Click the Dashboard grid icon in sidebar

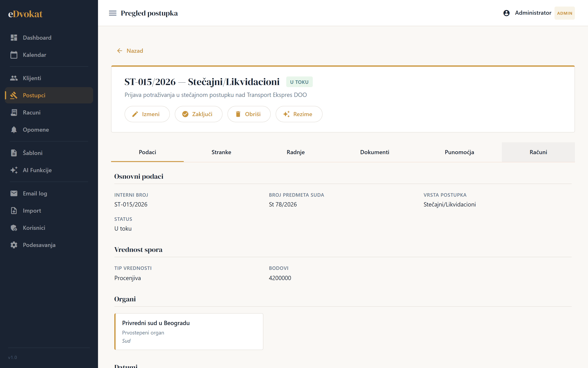click(x=14, y=38)
